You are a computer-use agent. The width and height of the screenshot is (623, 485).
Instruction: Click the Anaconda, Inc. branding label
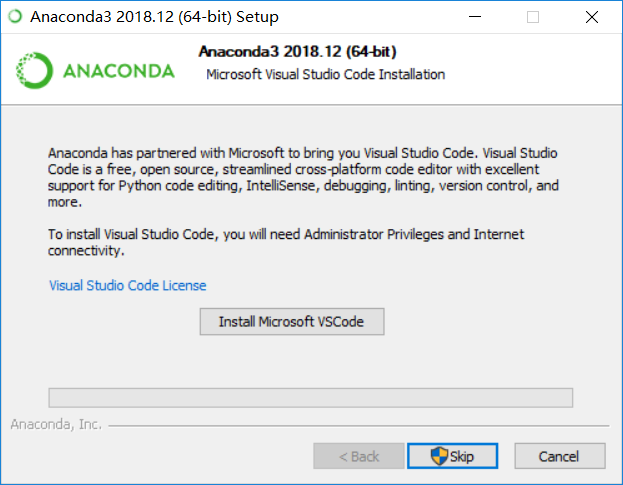pyautogui.click(x=56, y=424)
